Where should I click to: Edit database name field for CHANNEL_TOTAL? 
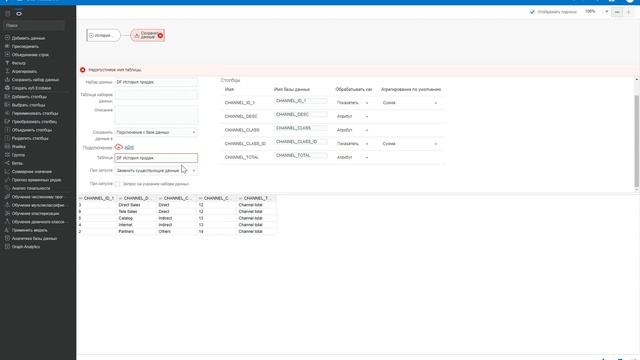point(301,156)
